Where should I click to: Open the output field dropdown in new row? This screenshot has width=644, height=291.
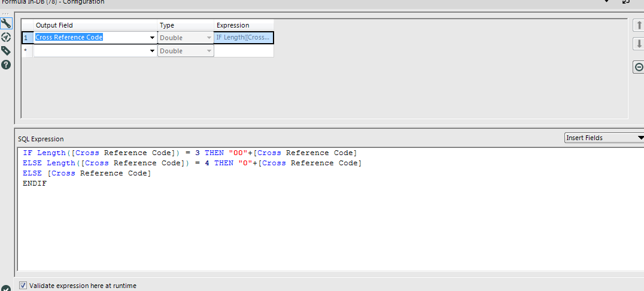tap(153, 51)
